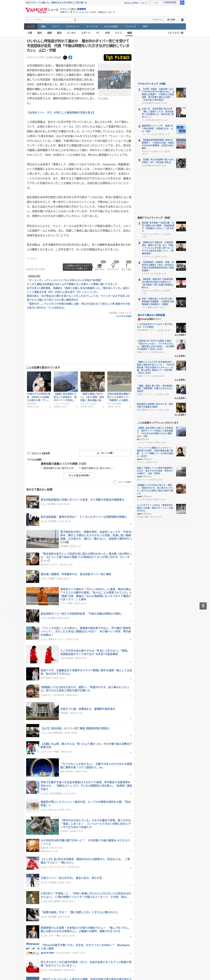Click the わかりやすい lightbulb reaction
The image size is (210, 980).
click(x=113, y=266)
